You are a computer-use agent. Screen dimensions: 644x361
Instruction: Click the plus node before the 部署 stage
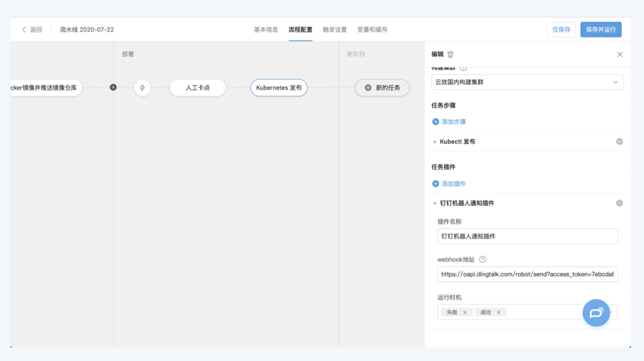113,87
